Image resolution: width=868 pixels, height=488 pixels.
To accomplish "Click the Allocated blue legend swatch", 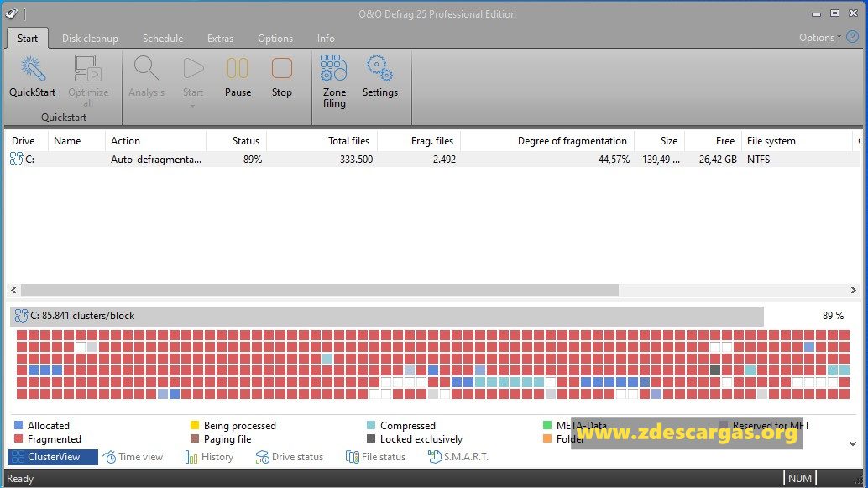I will (x=18, y=425).
